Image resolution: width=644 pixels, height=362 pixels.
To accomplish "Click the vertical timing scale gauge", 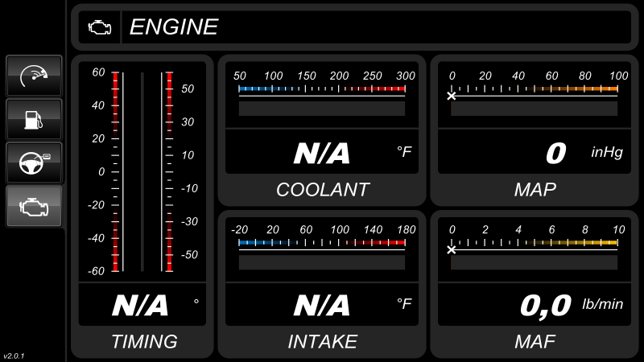I will pos(142,171).
